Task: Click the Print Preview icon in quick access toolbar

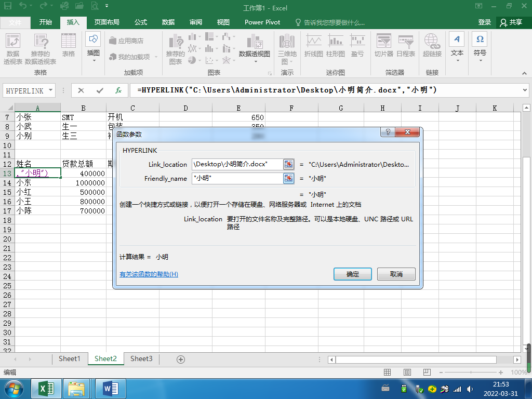Action: click(95, 6)
